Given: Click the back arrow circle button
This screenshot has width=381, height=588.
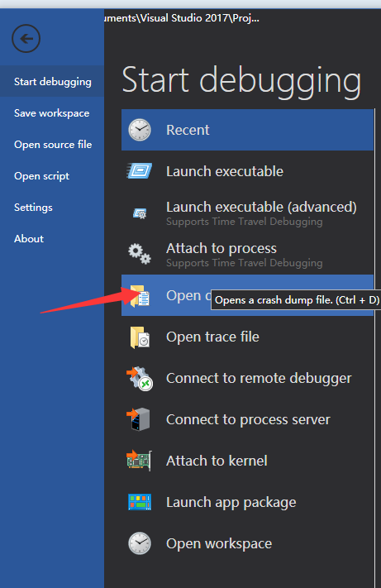Looking at the screenshot, I should coord(26,39).
